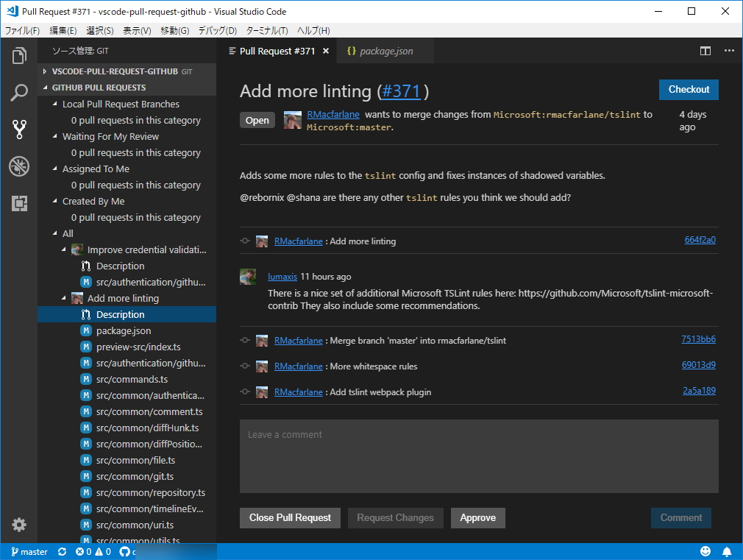
Task: Click the split editor icon
Action: tap(705, 51)
